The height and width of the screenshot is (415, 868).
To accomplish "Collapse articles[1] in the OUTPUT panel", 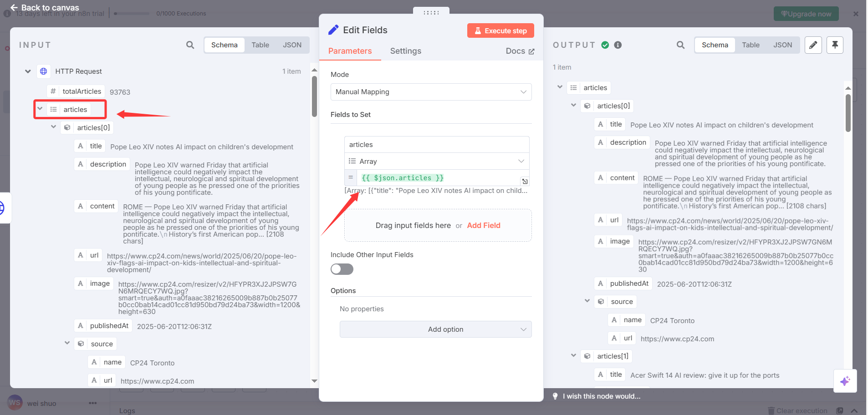I will point(574,355).
